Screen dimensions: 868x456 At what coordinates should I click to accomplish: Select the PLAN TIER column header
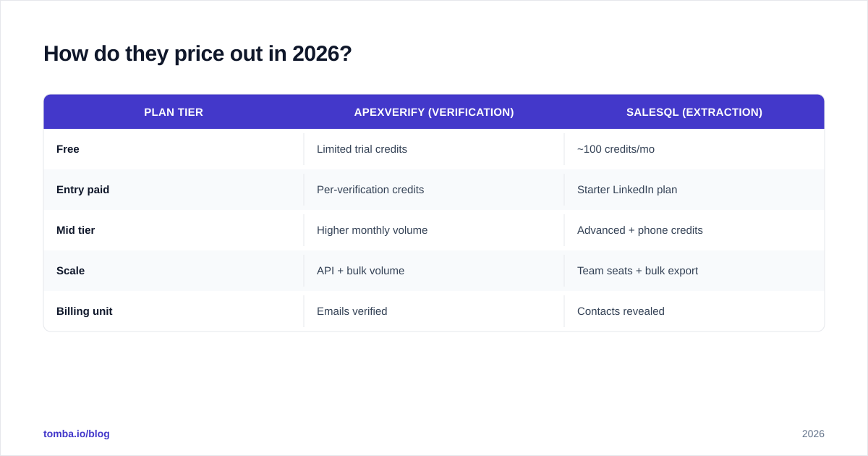tap(174, 112)
